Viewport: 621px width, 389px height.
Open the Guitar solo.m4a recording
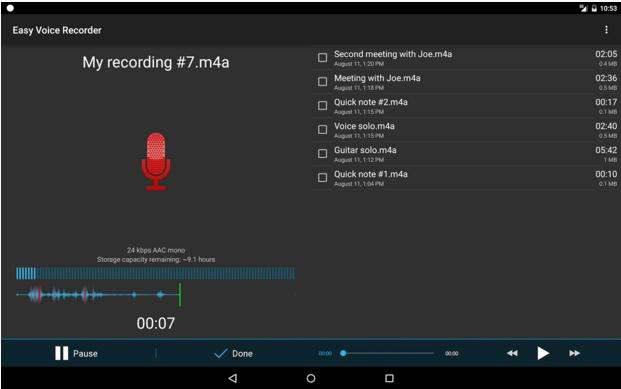466,154
